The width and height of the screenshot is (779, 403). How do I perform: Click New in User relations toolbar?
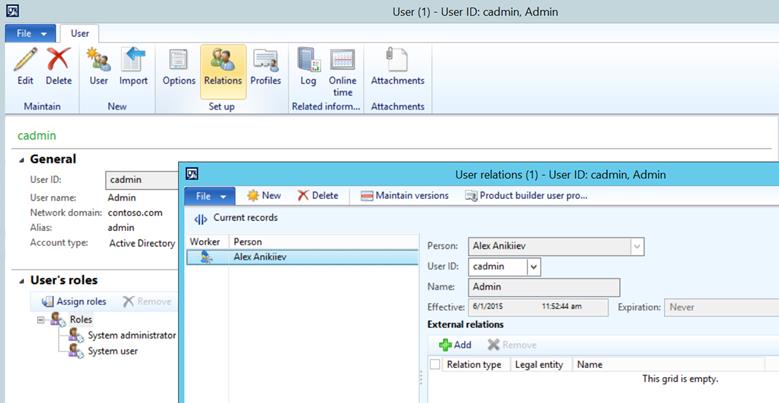pyautogui.click(x=264, y=196)
